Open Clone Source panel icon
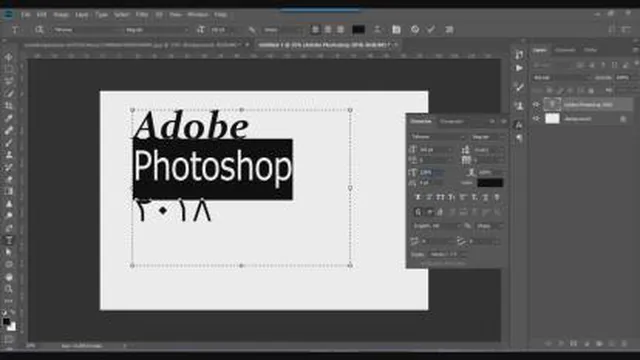 click(x=519, y=106)
